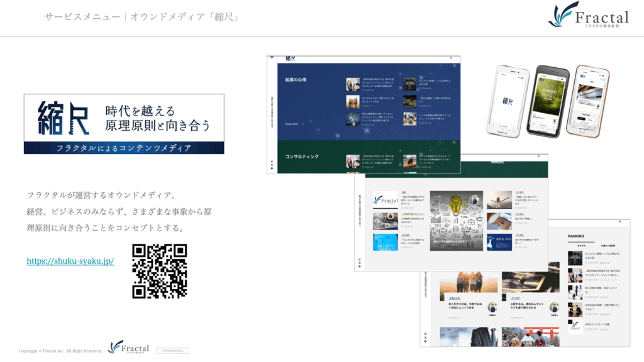Click the 起業の心得 section heading
Viewport: 644px width, 362px height.
(x=296, y=80)
